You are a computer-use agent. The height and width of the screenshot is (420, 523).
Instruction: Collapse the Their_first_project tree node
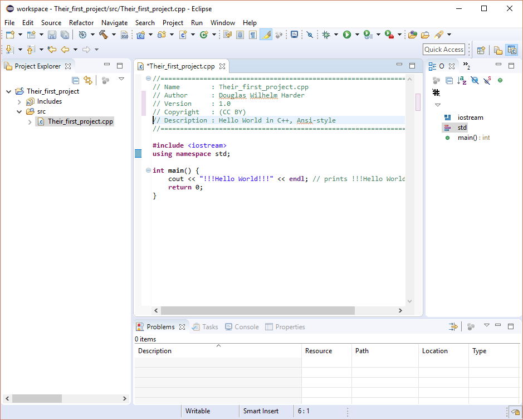[9, 91]
